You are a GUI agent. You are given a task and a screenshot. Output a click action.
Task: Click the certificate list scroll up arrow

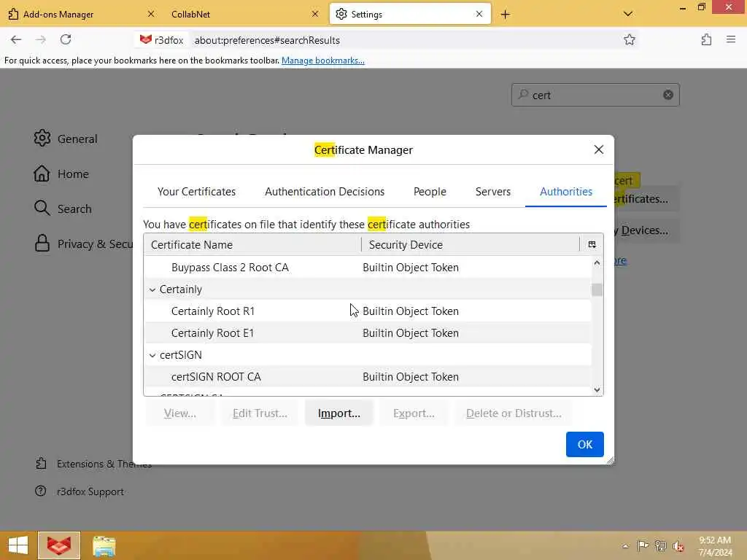coord(597,262)
